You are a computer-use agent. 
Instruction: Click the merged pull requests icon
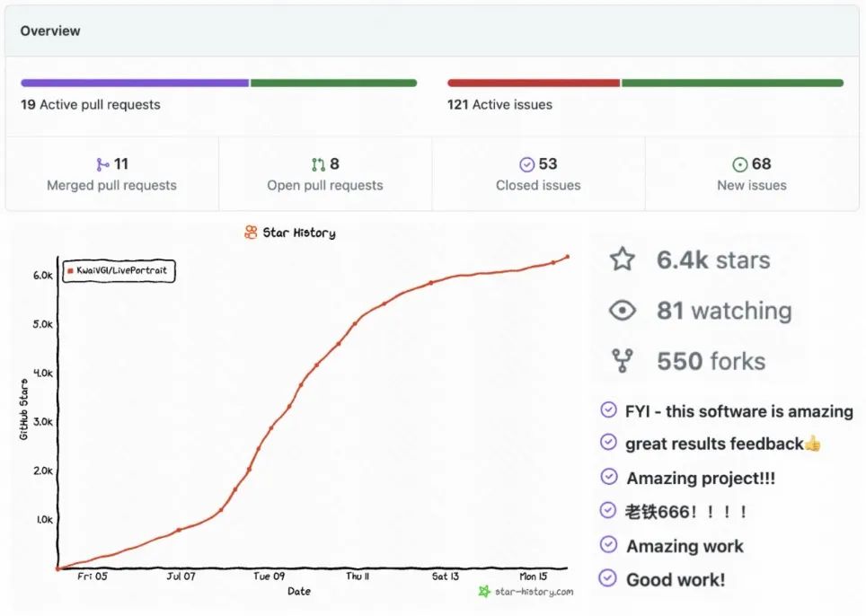102,164
